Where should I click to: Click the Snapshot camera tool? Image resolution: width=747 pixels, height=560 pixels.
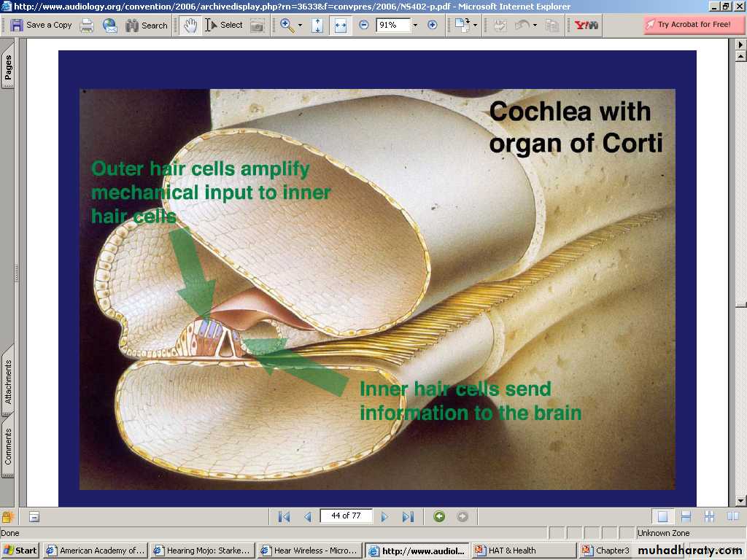point(257,26)
